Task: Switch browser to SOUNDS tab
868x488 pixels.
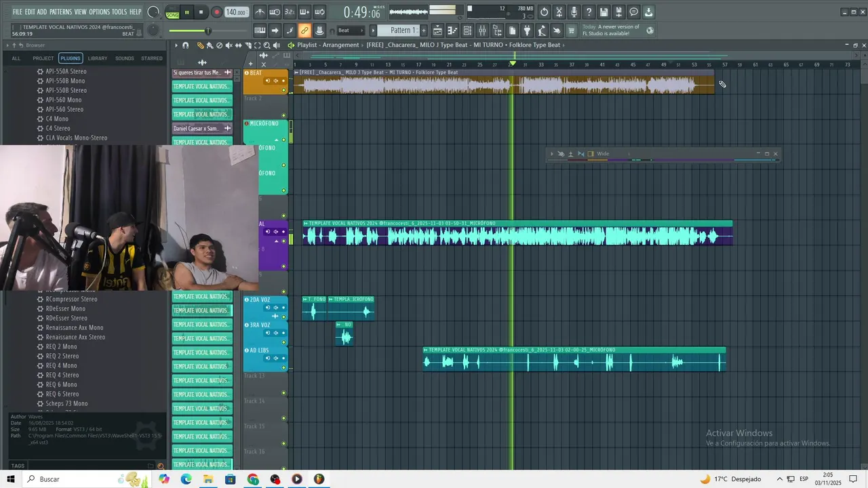Action: pyautogui.click(x=124, y=58)
